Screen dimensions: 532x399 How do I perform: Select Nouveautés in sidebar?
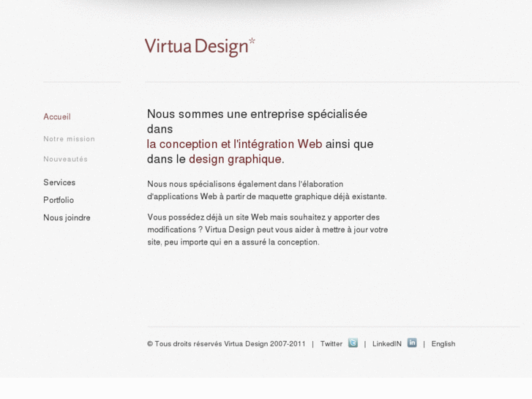tap(65, 159)
